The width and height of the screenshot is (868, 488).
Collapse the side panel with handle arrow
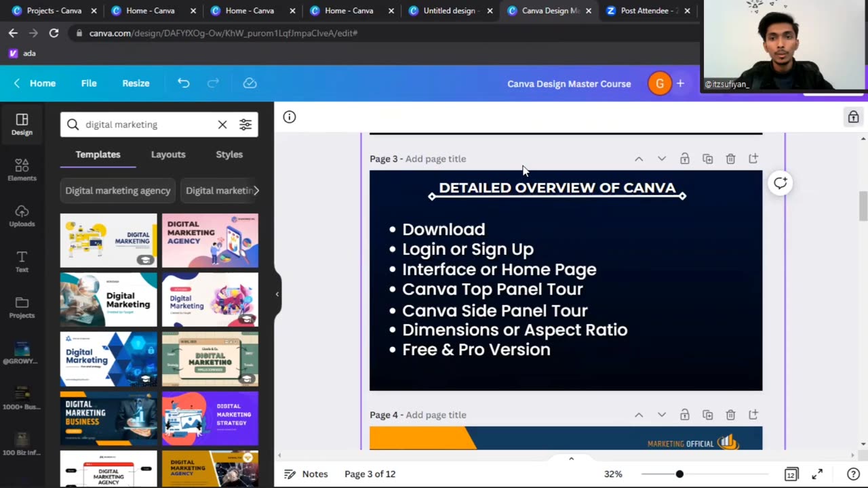coord(277,294)
